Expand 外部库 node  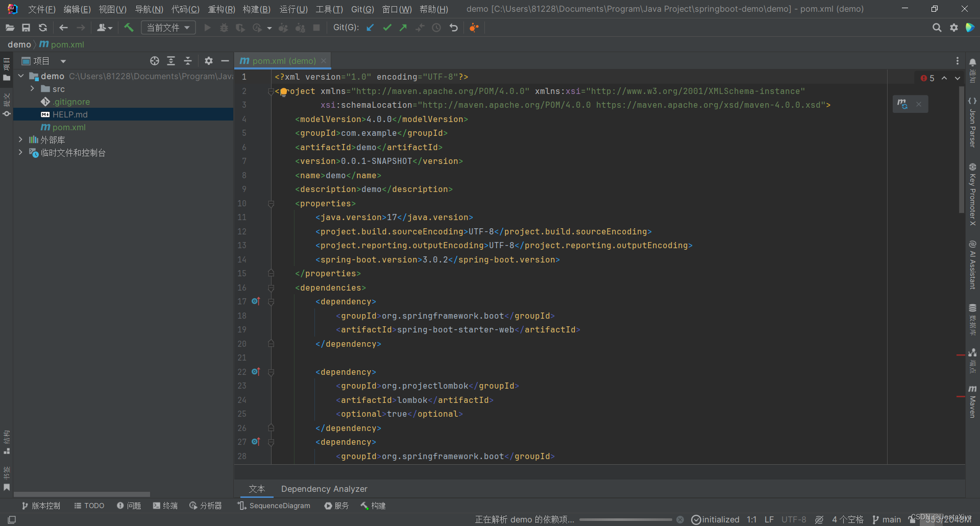pos(20,139)
